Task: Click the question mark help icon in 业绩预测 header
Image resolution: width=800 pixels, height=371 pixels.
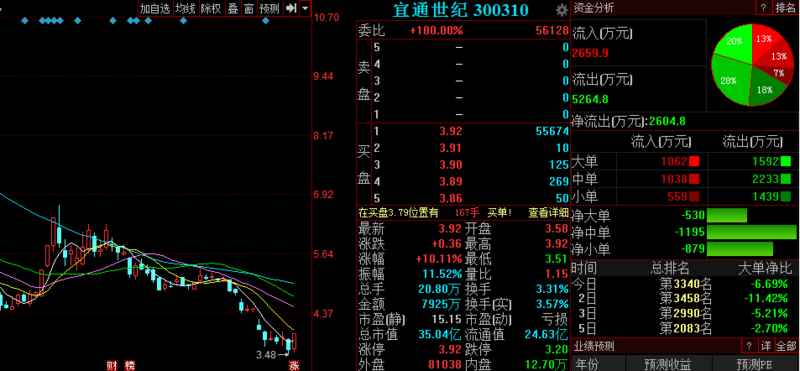Action: click(749, 345)
